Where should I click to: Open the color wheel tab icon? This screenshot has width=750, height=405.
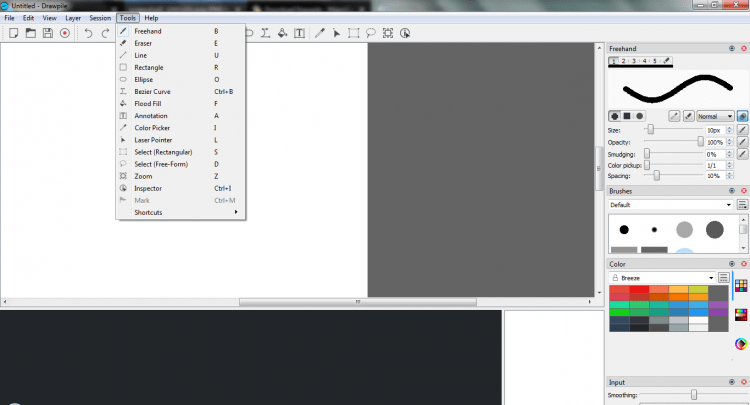[741, 344]
